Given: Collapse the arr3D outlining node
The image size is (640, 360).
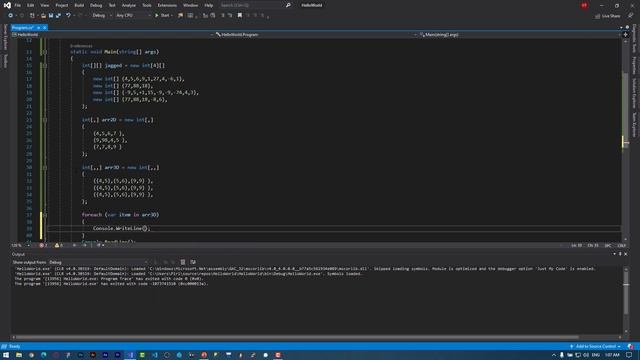Looking at the screenshot, I should click(x=44, y=167).
